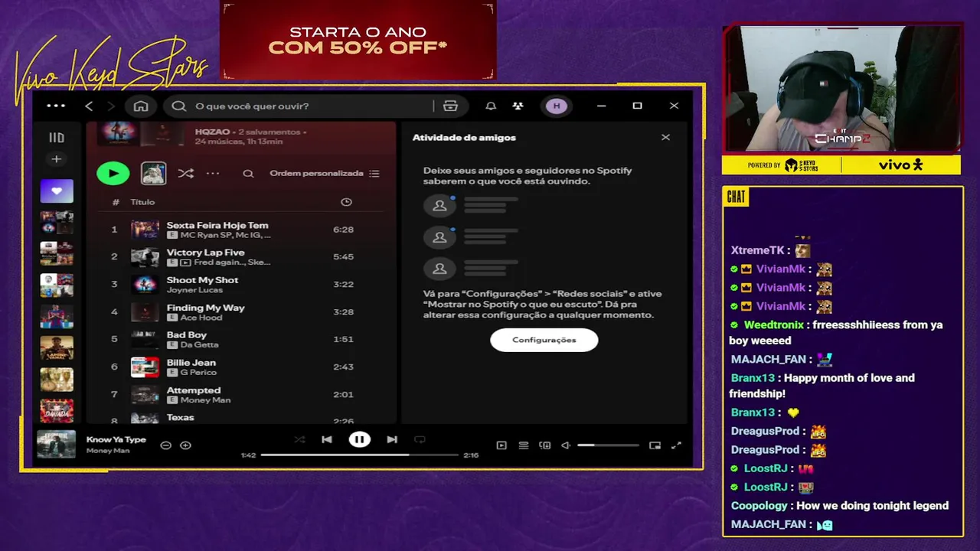Collapse the Your Library sidebar icon
Screen dimensions: 980x551
click(57, 138)
